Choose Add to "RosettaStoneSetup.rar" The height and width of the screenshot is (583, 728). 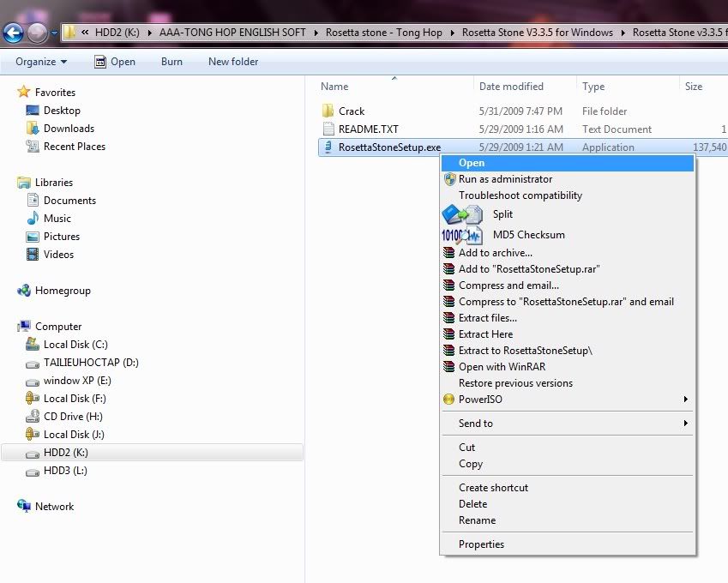[x=568, y=269]
